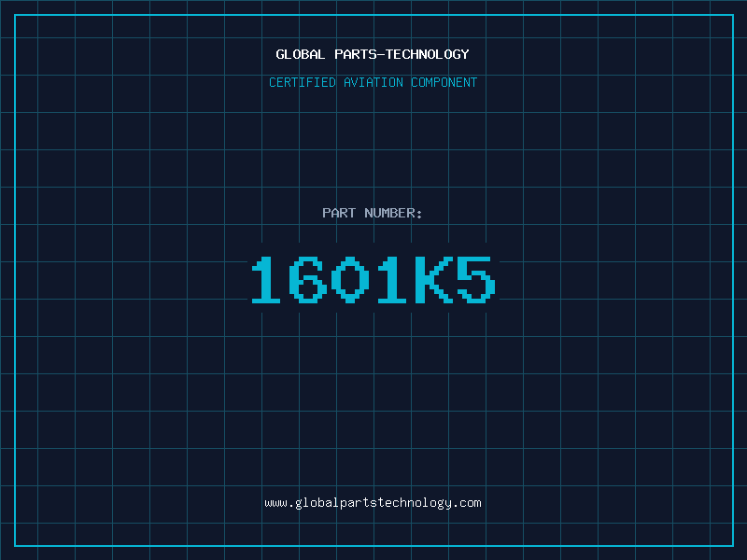The height and width of the screenshot is (560, 747).
Task: Click the part number '1601K5'
Action: point(373,279)
